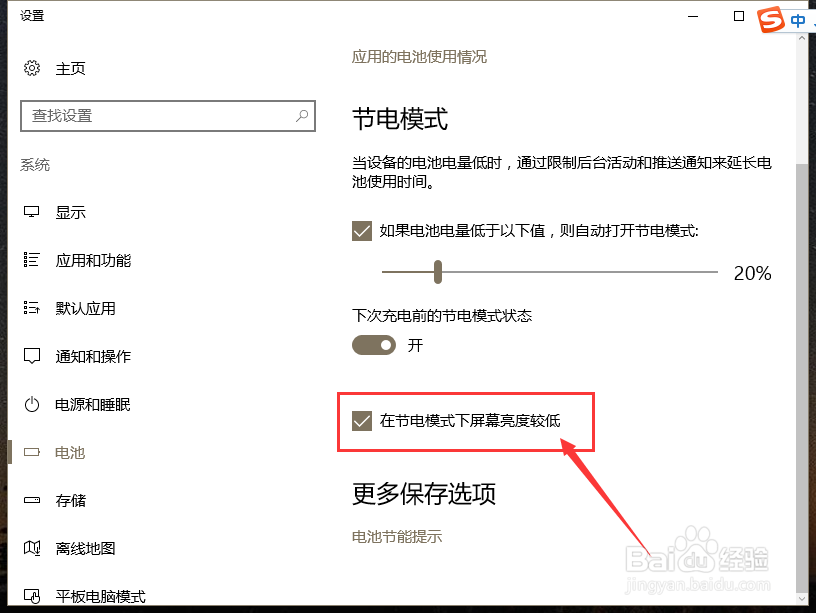The image size is (816, 613).
Task: Select 存储 in the sidebar
Action: [x=71, y=500]
